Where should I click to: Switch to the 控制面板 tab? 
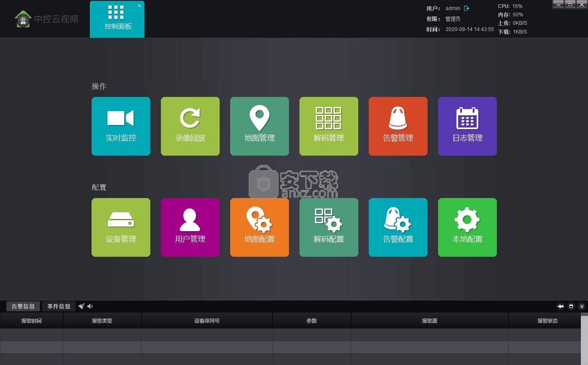pyautogui.click(x=117, y=19)
